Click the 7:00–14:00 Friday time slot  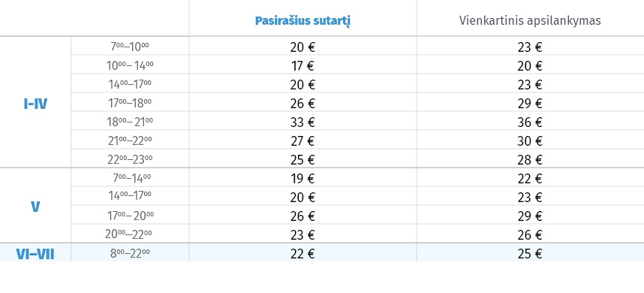tap(131, 179)
